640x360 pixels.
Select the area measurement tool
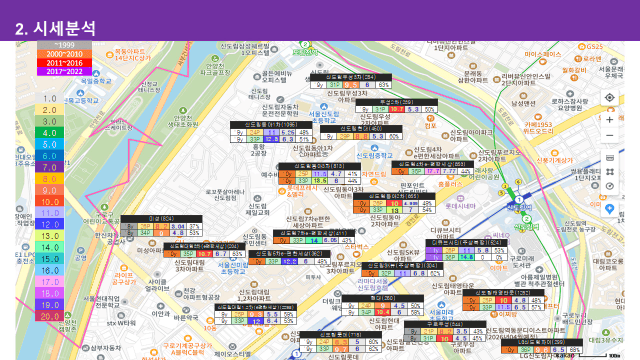(x=609, y=172)
